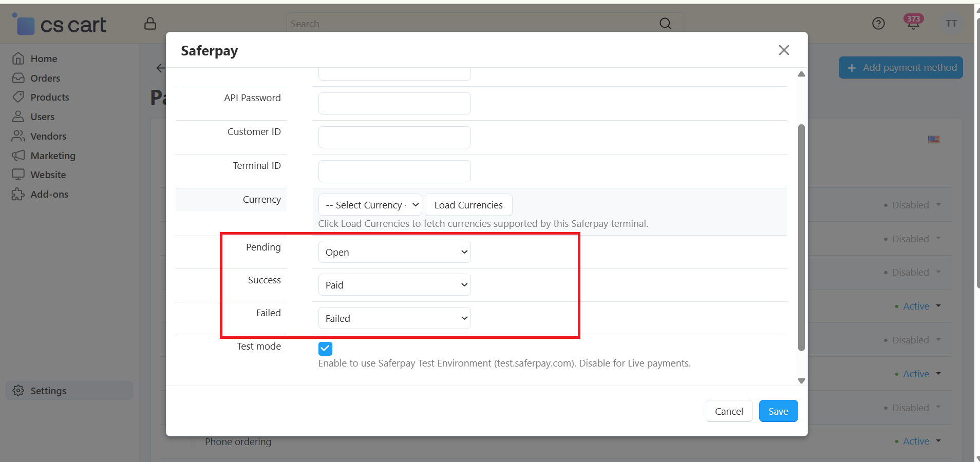The height and width of the screenshot is (462, 980).
Task: Focus the Terminal ID field
Action: [394, 171]
